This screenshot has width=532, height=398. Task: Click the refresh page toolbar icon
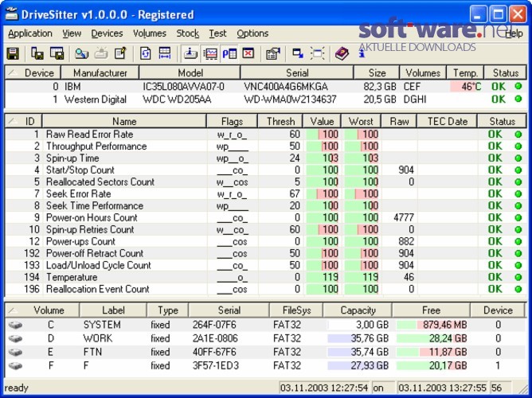[146, 53]
